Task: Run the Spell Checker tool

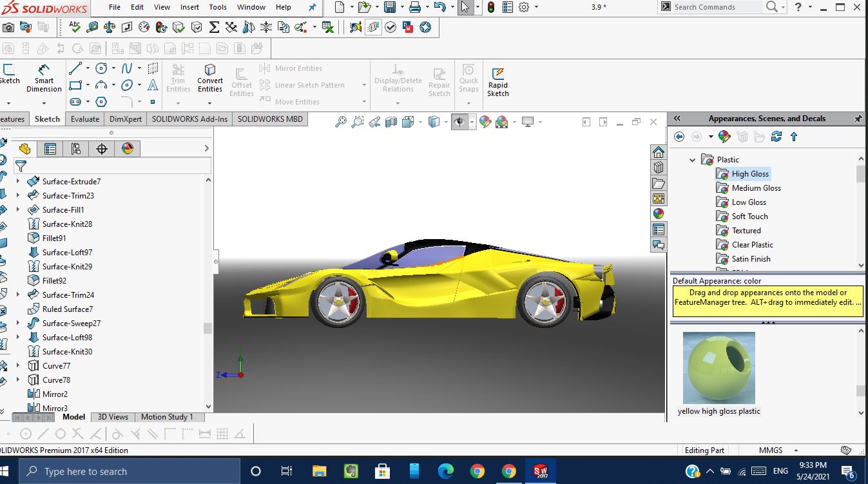Action: 75,27
